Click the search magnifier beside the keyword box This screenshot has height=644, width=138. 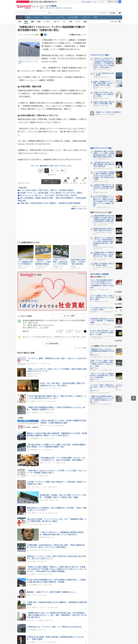tap(49, 13)
